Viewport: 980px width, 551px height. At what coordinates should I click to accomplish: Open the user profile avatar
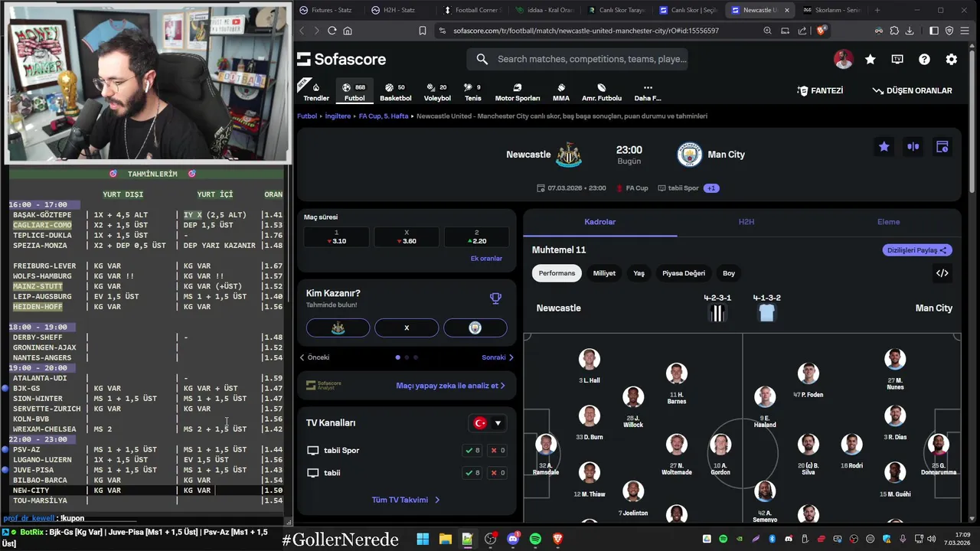click(x=844, y=59)
